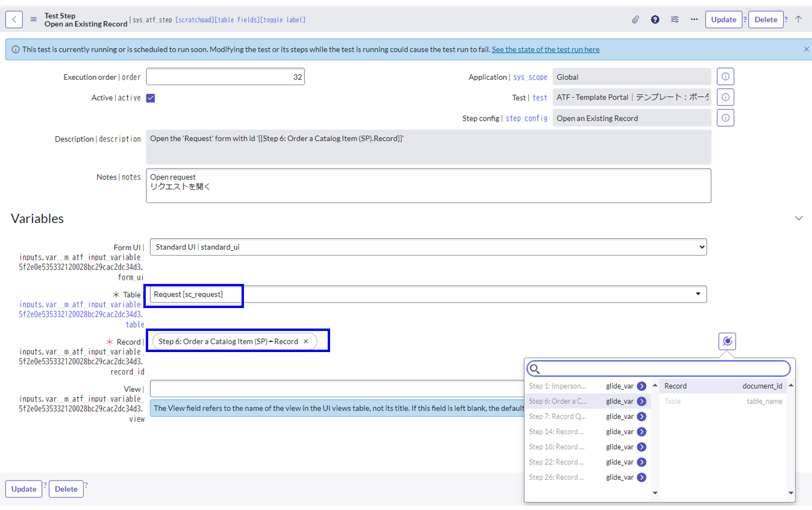The height and width of the screenshot is (510, 812).
Task: Expand Step 7: Record Q... glide_var arrow
Action: pos(642,417)
